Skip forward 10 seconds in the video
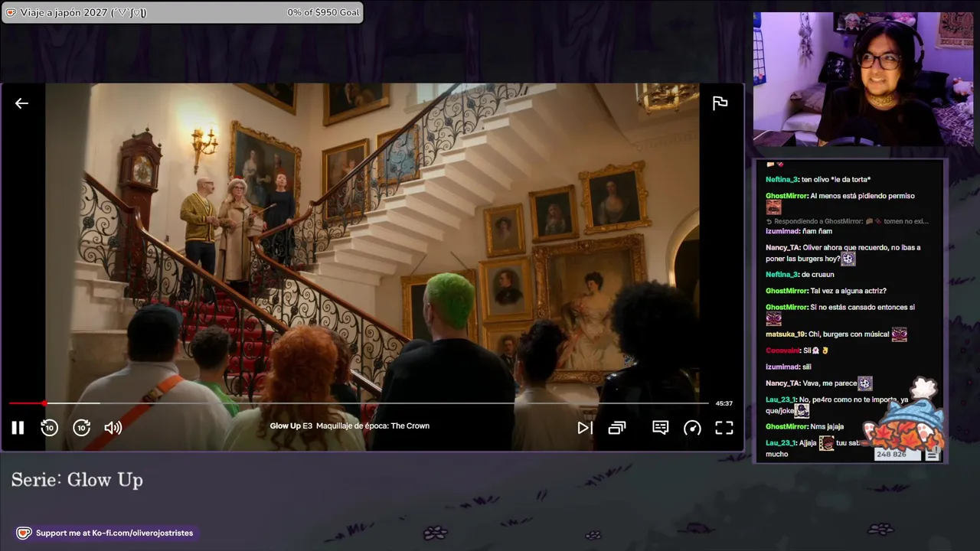Viewport: 980px width, 551px height. pos(81,428)
